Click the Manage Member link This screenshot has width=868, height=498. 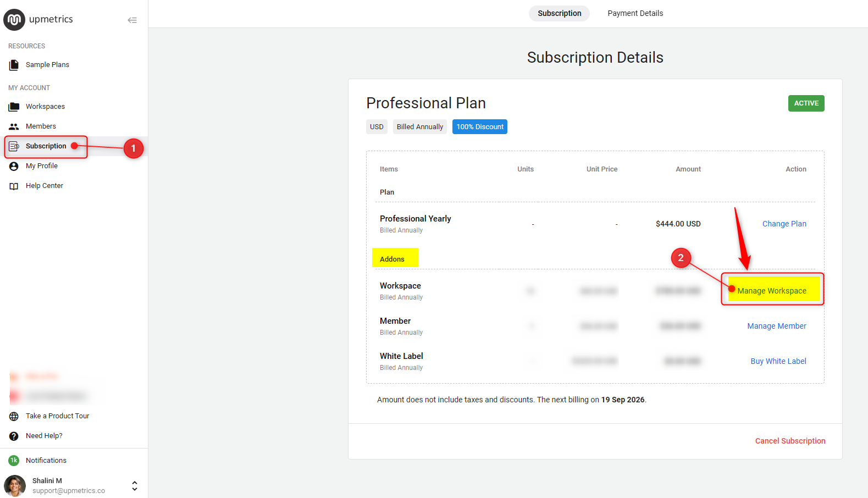coord(776,326)
